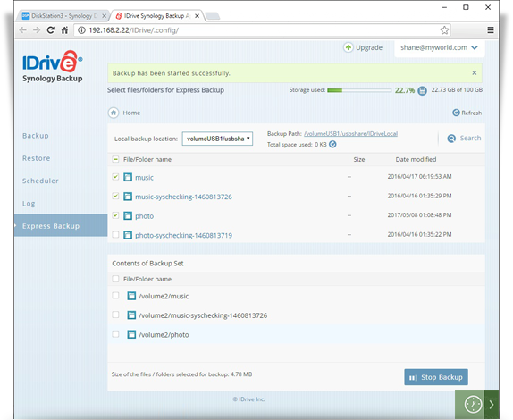Go forward in the browser
The image size is (513, 420).
(37, 30)
